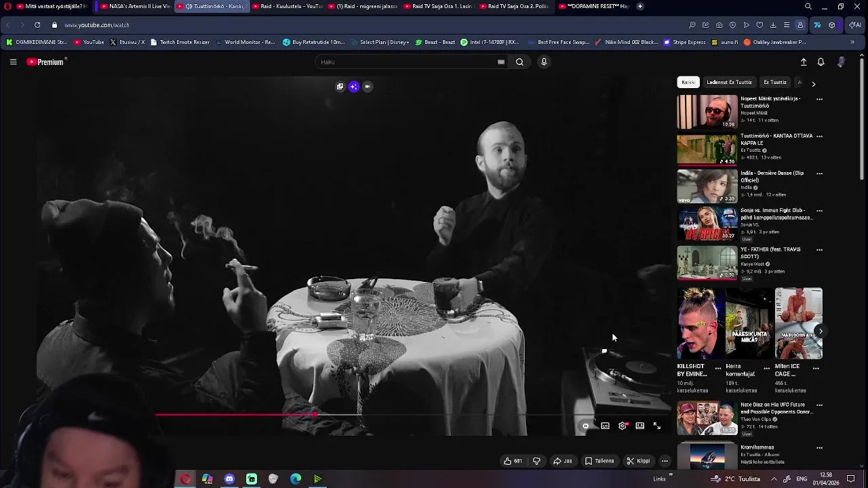Viewport: 868px width, 488px height.
Task: Click the address bar showing www.youtube.com/watch
Action: (x=97, y=25)
